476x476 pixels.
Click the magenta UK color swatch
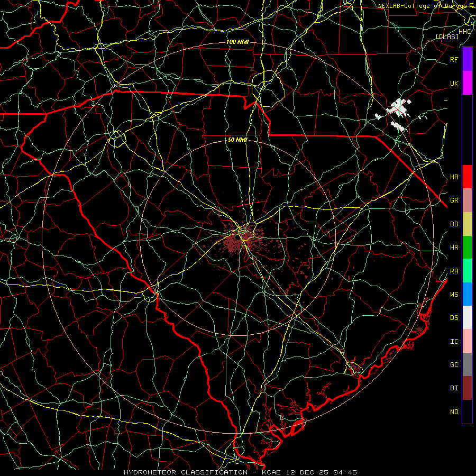coord(467,83)
